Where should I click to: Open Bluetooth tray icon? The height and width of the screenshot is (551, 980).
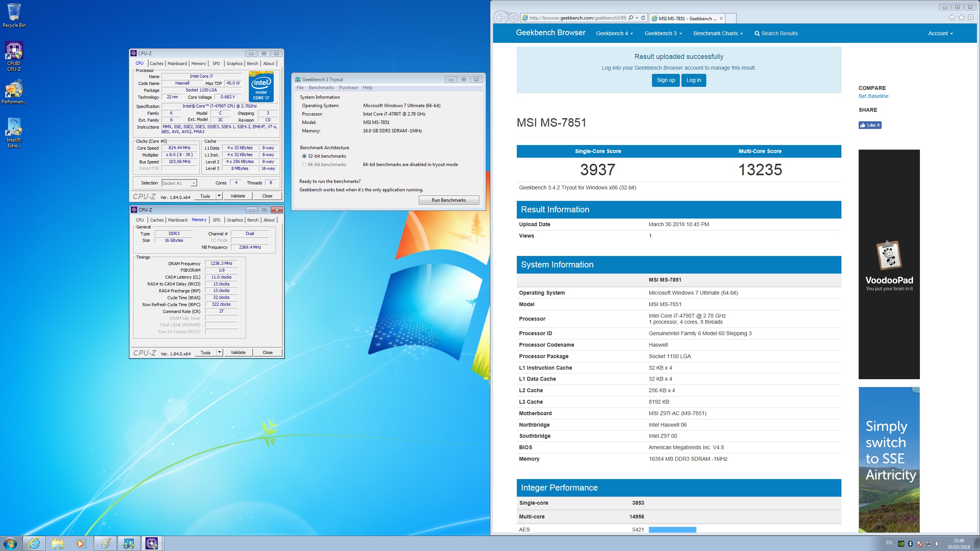coord(910,544)
